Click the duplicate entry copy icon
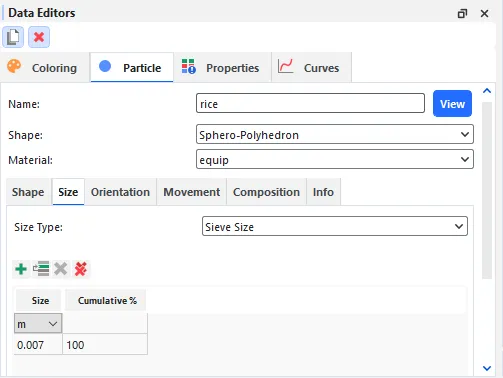The height and width of the screenshot is (378, 503). point(13,37)
